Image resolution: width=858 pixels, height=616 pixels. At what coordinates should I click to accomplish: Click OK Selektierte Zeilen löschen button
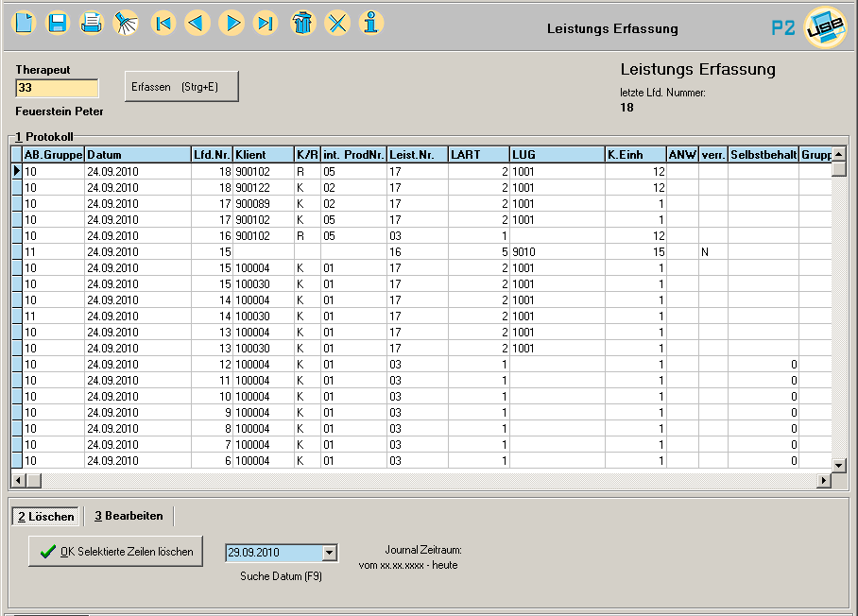pyautogui.click(x=116, y=552)
